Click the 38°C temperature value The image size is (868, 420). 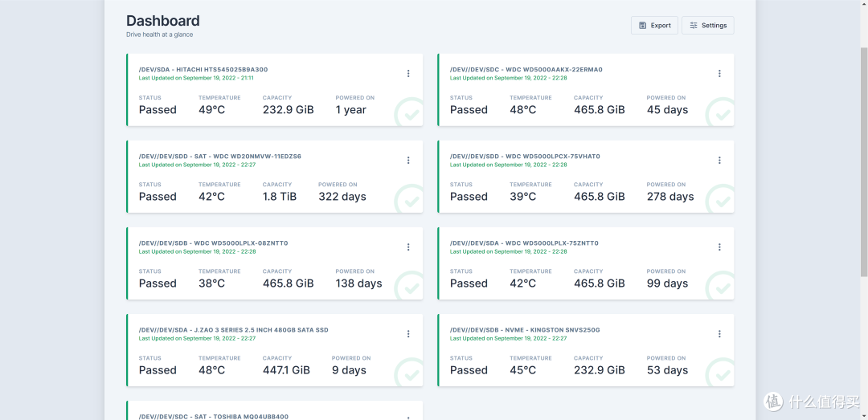(211, 283)
